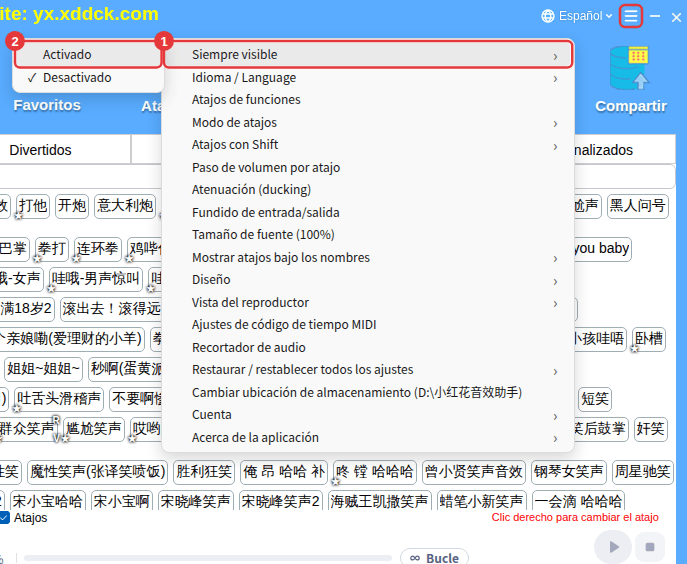Open the Compartir database share icon
The image size is (687, 564).
click(630, 68)
